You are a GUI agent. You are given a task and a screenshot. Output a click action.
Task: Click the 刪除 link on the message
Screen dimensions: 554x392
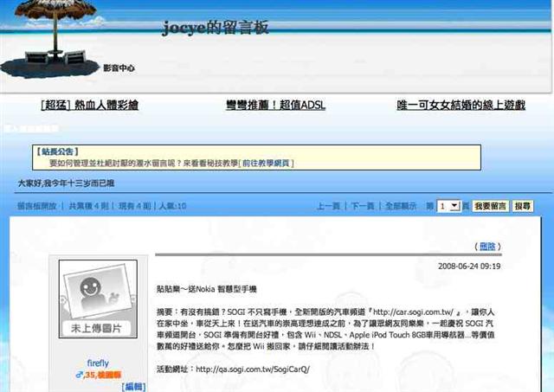(x=487, y=247)
